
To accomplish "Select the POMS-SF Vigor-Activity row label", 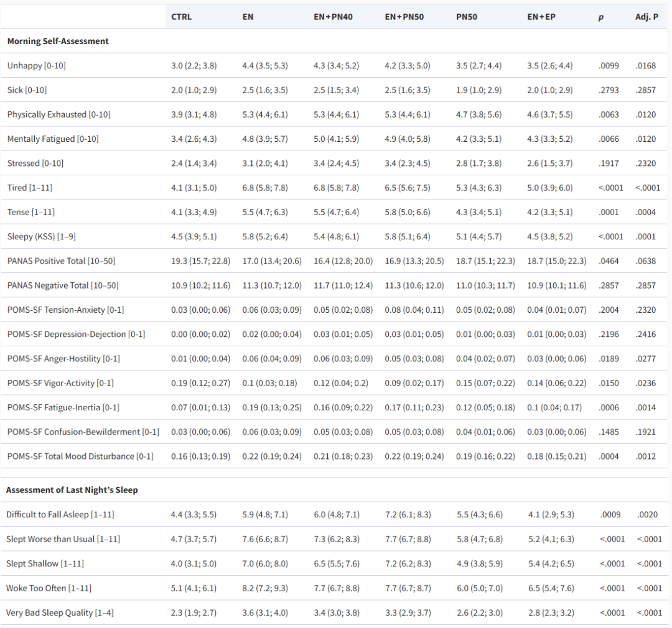I will click(60, 383).
